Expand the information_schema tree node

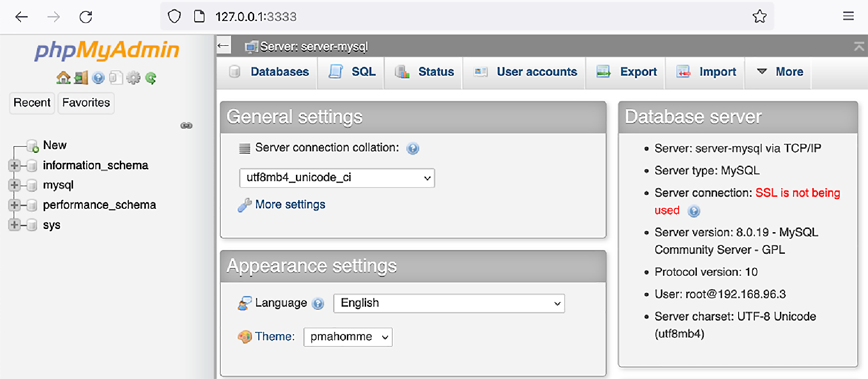tap(14, 166)
